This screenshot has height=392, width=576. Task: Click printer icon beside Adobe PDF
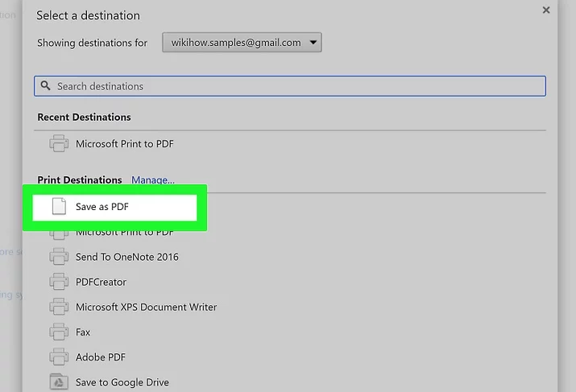point(59,357)
